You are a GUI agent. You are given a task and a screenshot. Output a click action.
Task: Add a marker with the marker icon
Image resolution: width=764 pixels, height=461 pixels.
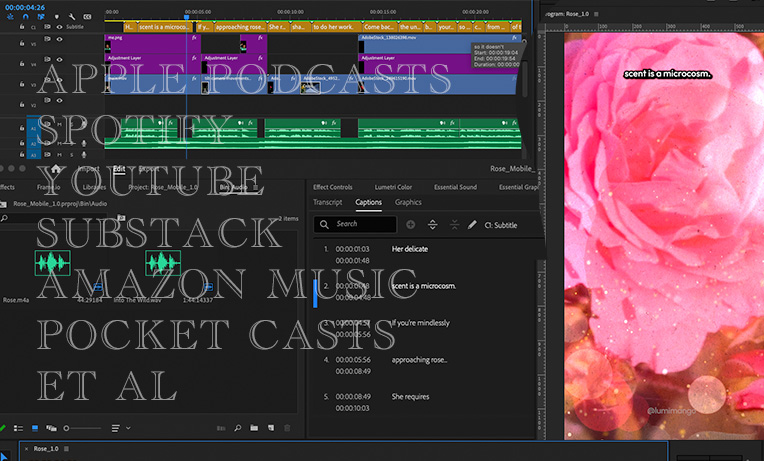point(57,17)
